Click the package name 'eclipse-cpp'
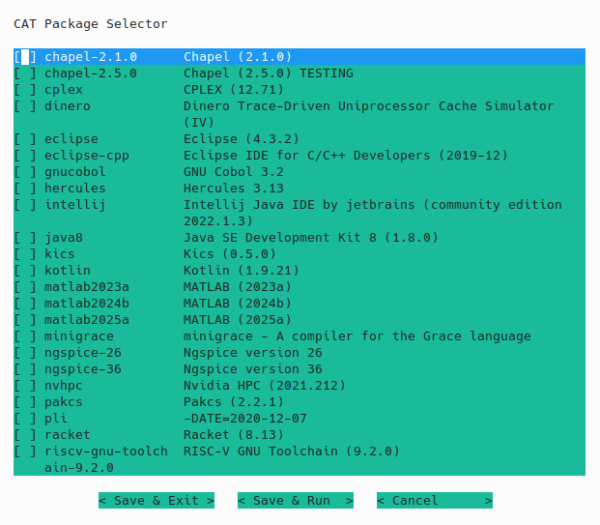Screen dimensions: 600x525 [87, 155]
